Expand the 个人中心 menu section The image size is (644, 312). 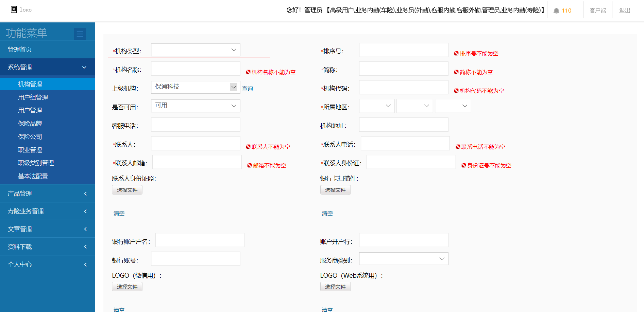point(47,264)
